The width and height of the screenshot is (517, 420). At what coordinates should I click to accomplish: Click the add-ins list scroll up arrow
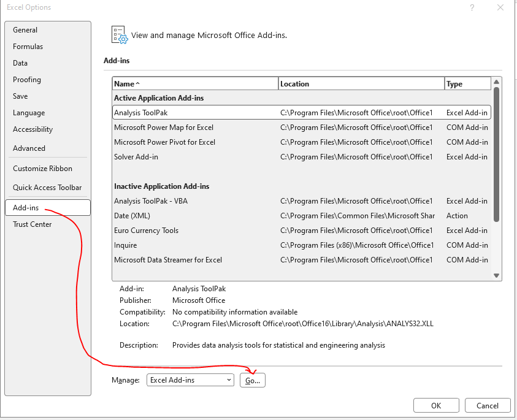point(496,82)
